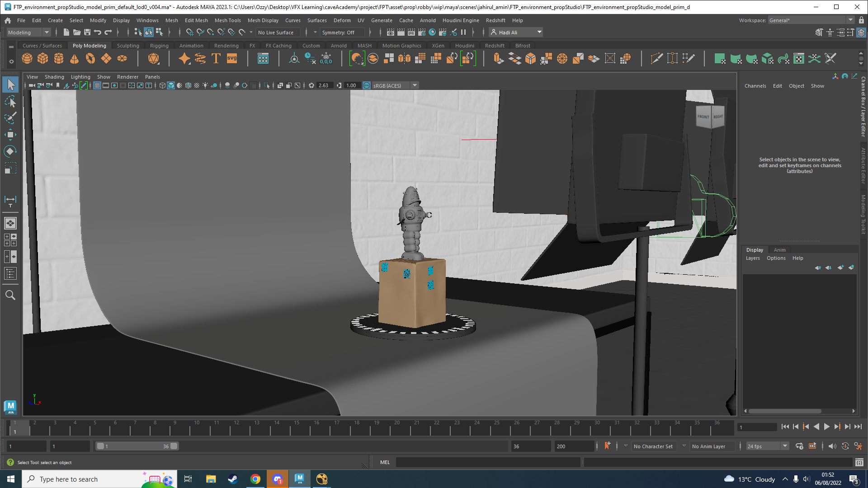Screen dimensions: 868x488
Task: Toggle auto keyframe button
Action: pos(845,446)
